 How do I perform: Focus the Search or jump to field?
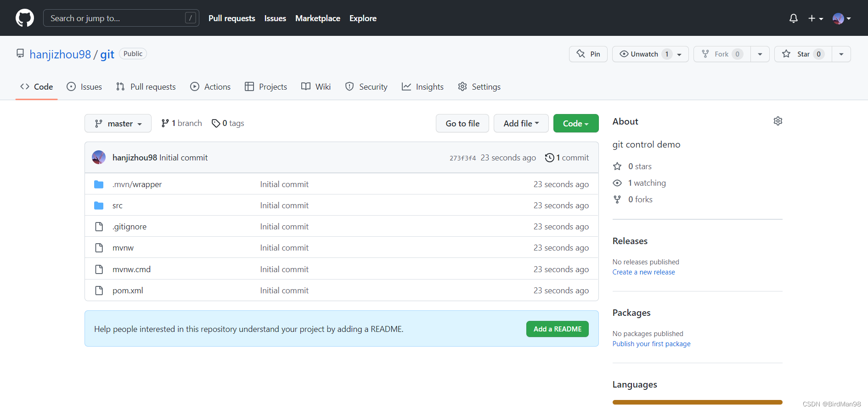tap(121, 18)
